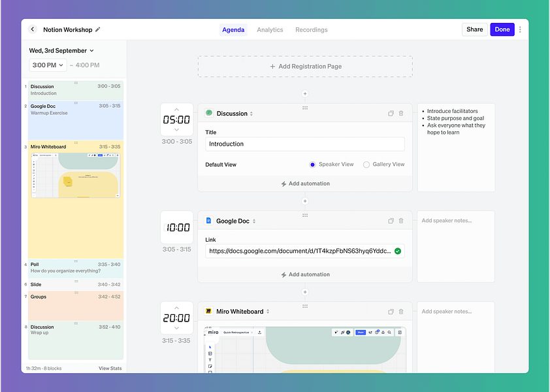
Task: Open the date dropdown Wed, 3rd September
Action: (x=61, y=50)
